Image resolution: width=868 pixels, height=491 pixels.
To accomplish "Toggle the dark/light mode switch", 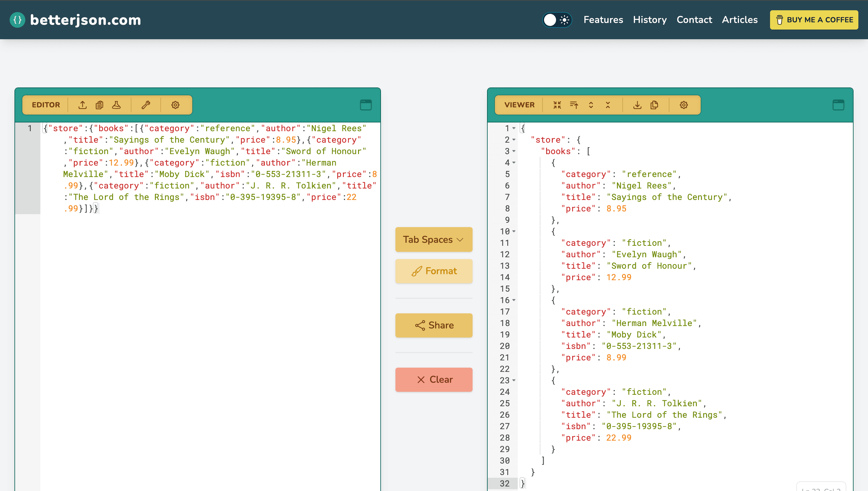I will (556, 20).
